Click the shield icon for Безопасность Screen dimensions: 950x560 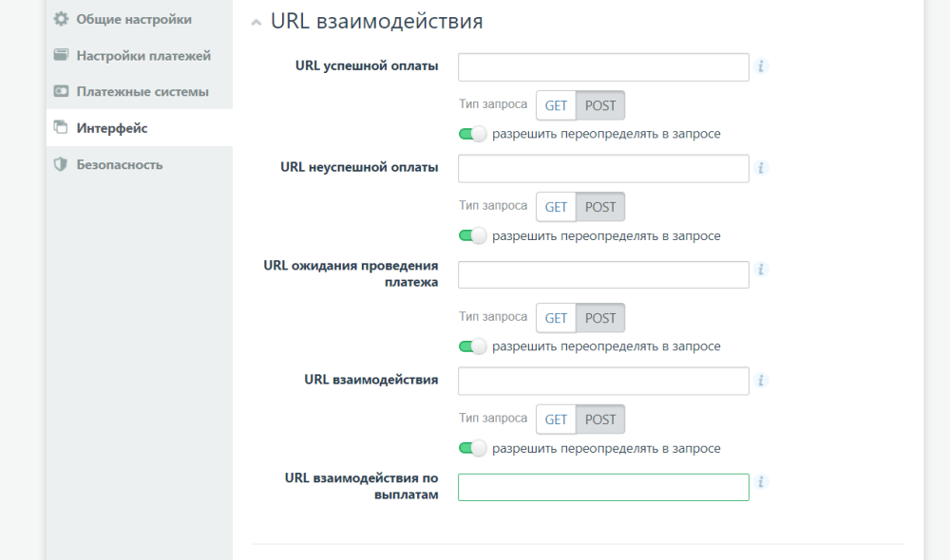click(x=61, y=164)
